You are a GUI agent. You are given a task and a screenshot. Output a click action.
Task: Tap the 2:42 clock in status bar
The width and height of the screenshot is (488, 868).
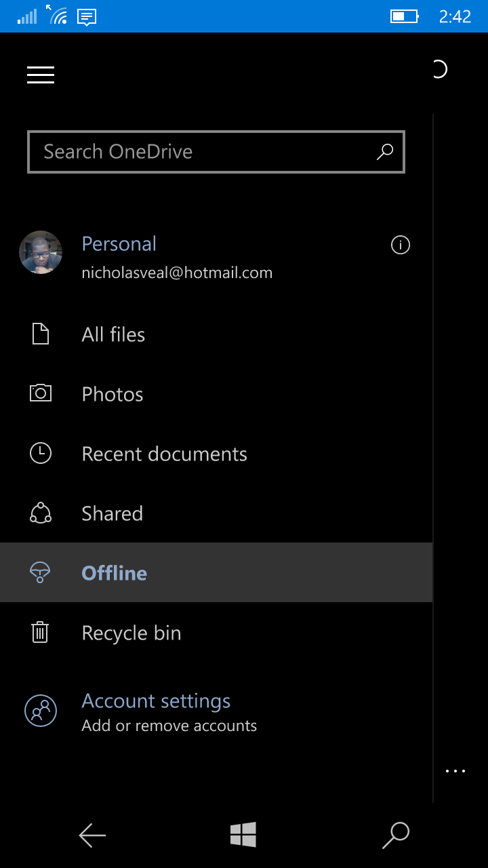(x=455, y=16)
